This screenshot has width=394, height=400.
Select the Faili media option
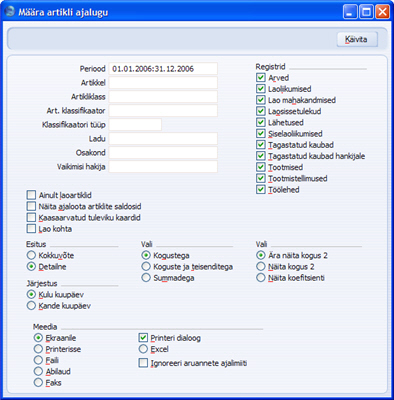tap(38, 360)
